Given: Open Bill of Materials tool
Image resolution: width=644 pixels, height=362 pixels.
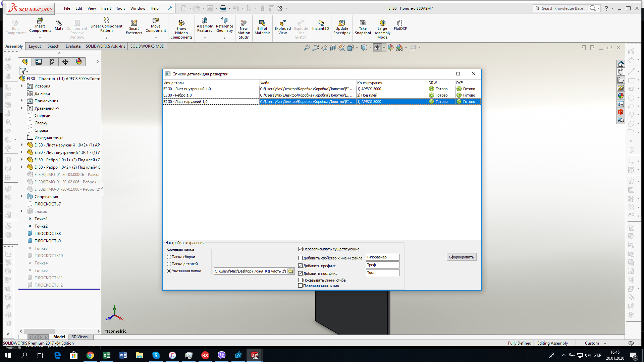Looking at the screenshot, I should (262, 27).
